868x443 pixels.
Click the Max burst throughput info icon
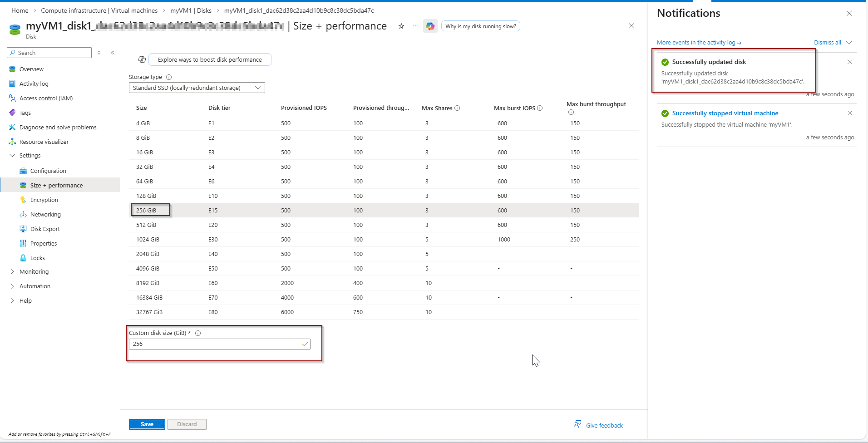click(x=571, y=112)
